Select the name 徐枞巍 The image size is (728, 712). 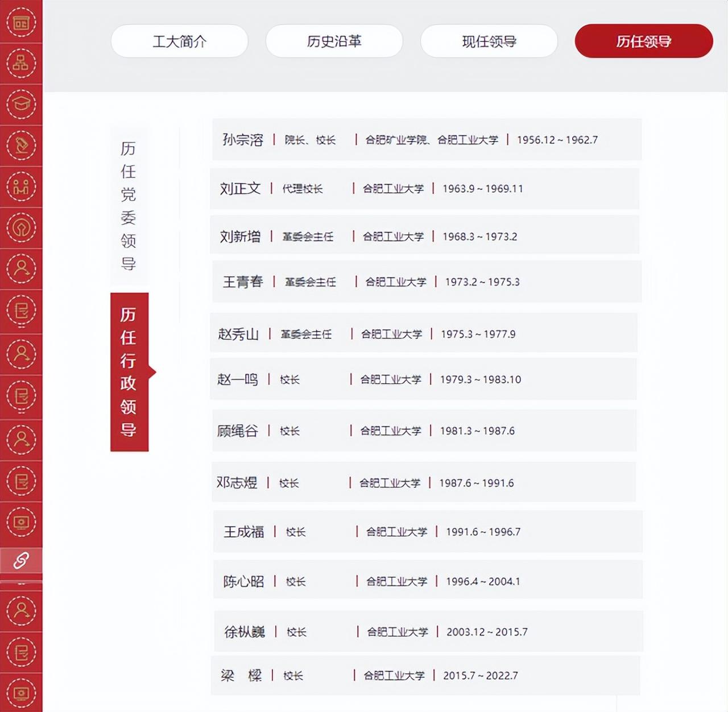pos(245,632)
